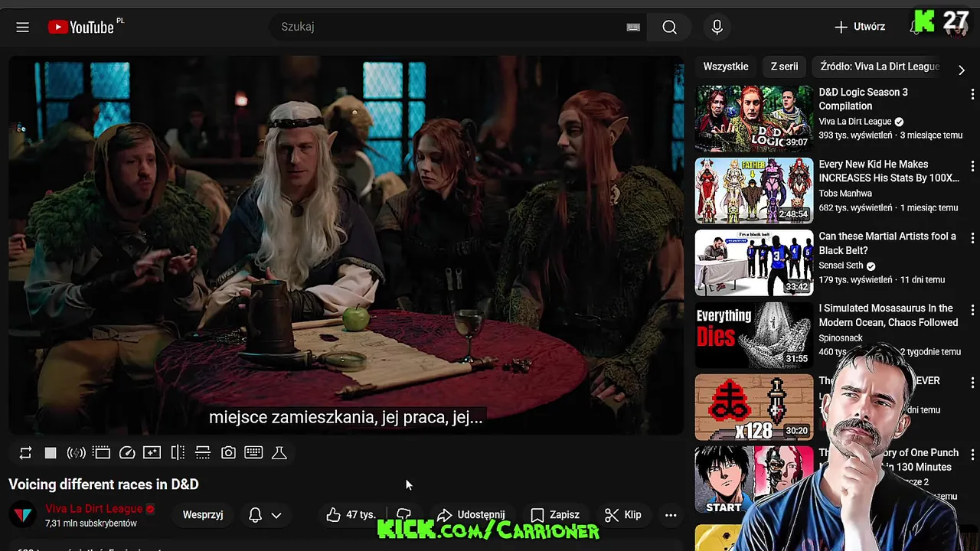Screen dimensions: 980x551
Task: Dislike the video with thumbs-down
Action: pos(404,515)
